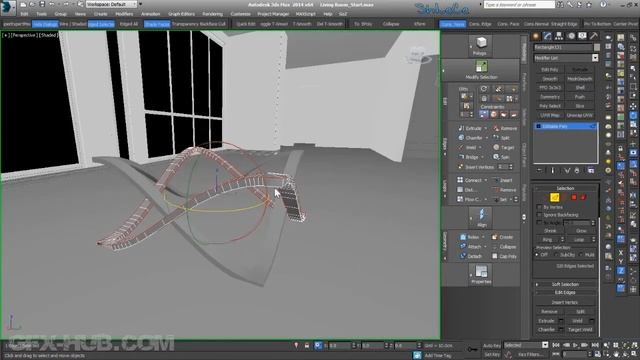Viewport: 640px width, 360px height.
Task: Open the ribbon Connect settings dropdown arrow
Action: pyautogui.click(x=485, y=180)
